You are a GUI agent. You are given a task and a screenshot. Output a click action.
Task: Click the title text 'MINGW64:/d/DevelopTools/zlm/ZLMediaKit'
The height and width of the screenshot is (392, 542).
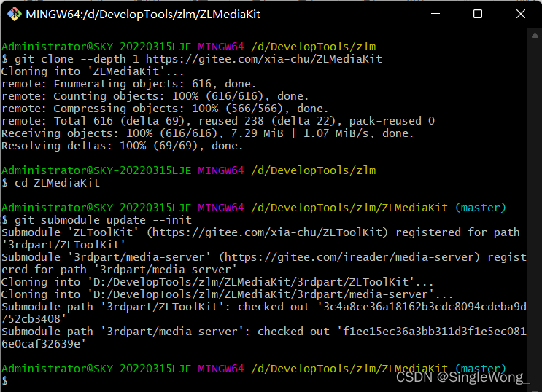point(143,15)
